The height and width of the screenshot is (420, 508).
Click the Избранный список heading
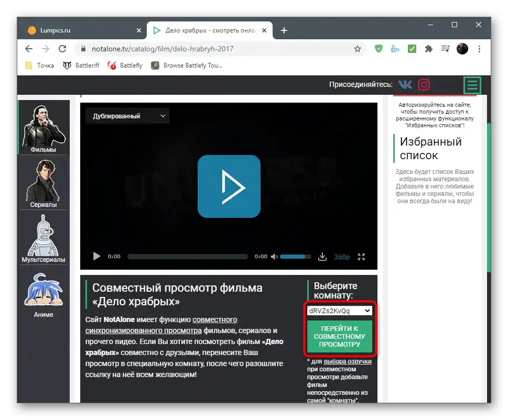click(x=430, y=149)
